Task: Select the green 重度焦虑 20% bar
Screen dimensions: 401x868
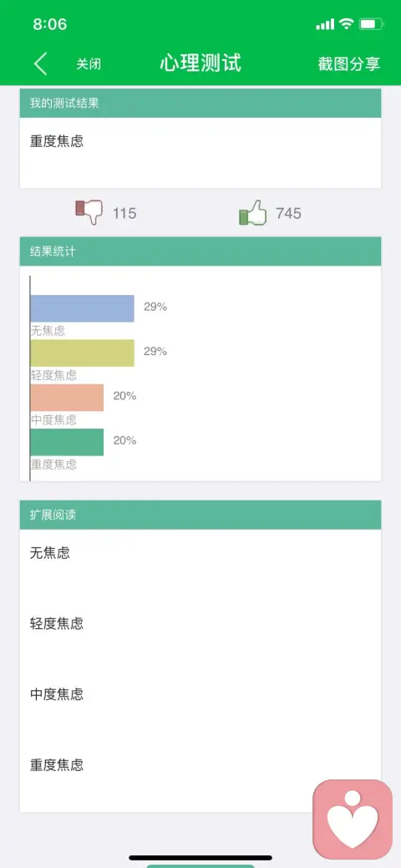Action: click(67, 442)
